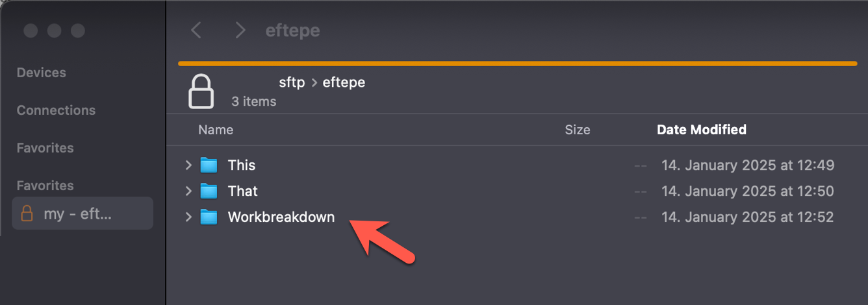The image size is (868, 305).
Task: Click the That folder icon
Action: click(209, 191)
